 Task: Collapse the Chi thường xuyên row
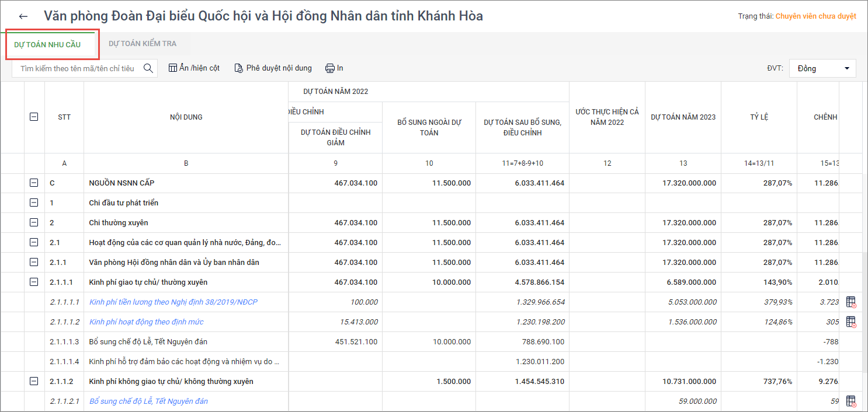click(34, 223)
